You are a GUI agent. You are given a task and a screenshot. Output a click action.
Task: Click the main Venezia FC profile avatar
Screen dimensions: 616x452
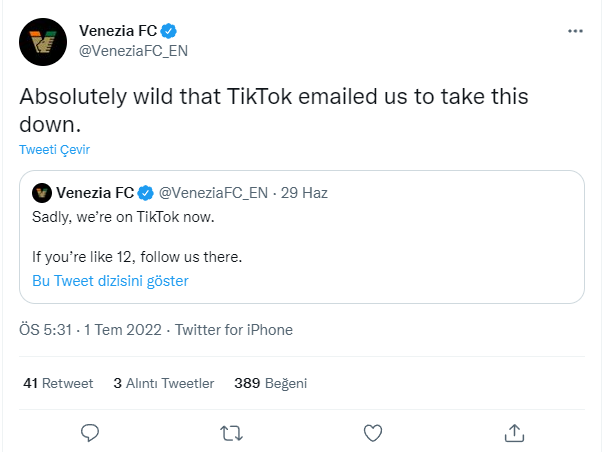click(42, 40)
